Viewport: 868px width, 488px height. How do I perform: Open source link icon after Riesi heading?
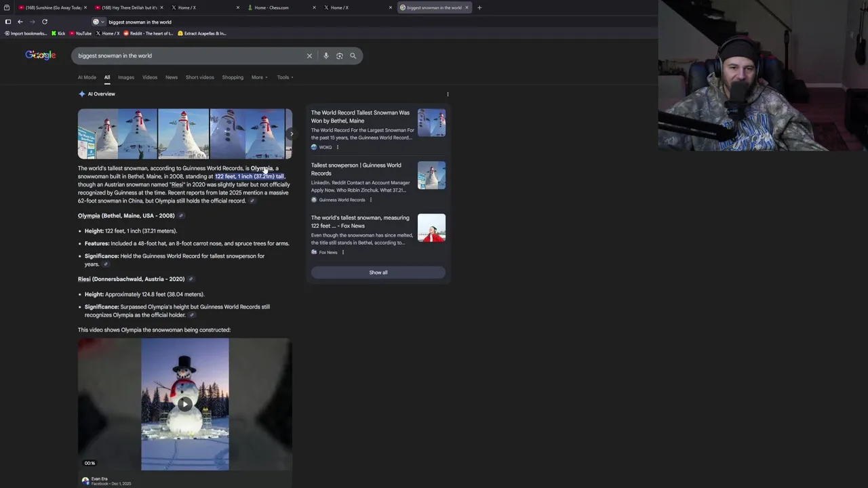point(191,279)
